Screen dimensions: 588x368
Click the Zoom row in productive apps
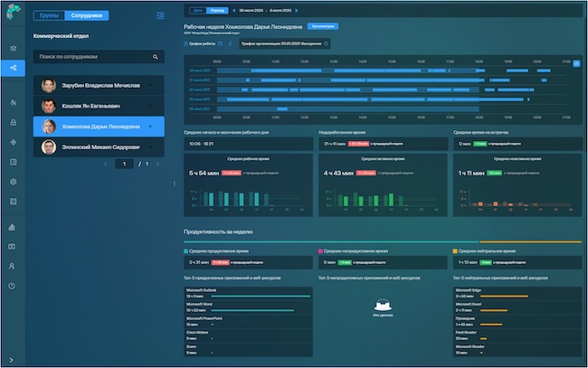click(x=248, y=350)
